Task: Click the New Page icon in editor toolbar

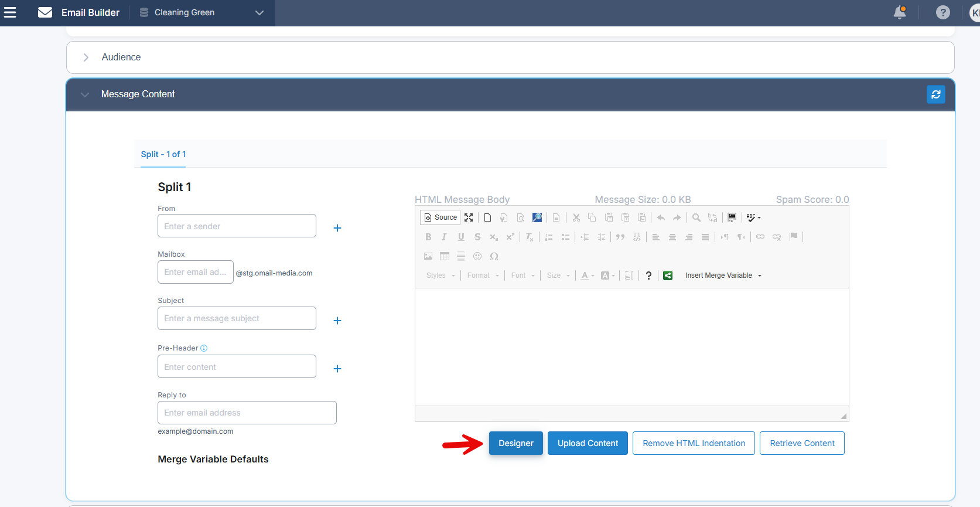Action: (x=487, y=217)
